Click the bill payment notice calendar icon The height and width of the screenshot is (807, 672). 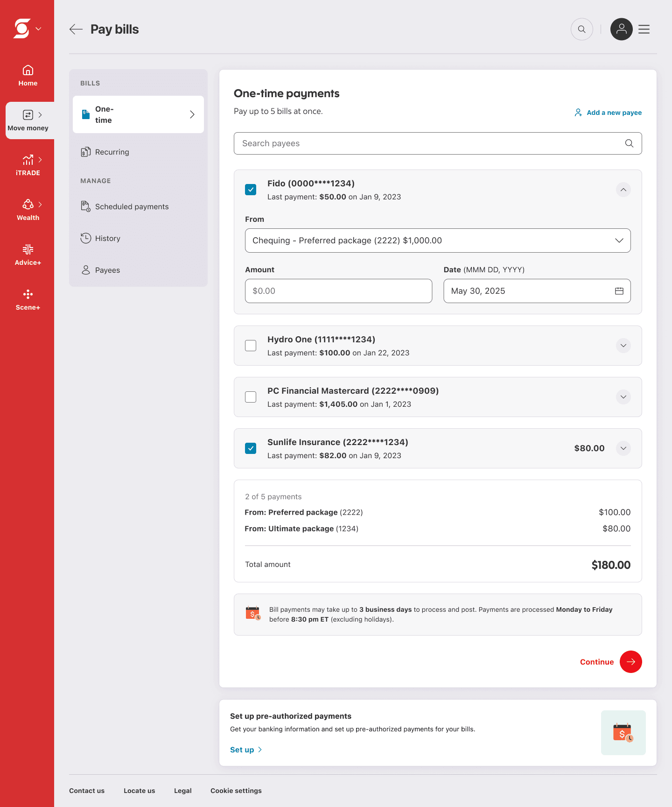(x=253, y=613)
